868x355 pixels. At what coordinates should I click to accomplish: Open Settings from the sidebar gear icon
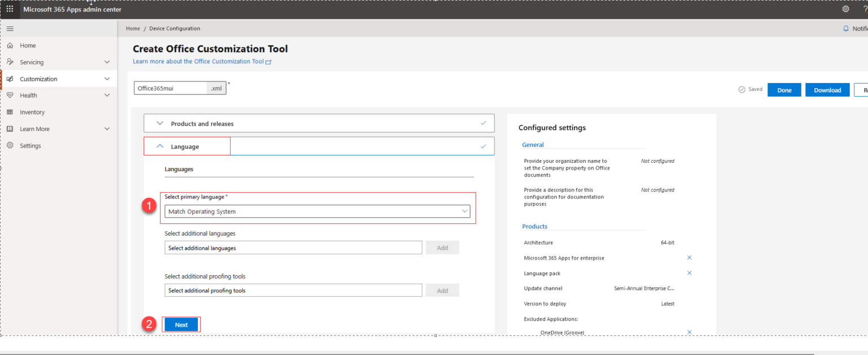pyautogui.click(x=11, y=145)
